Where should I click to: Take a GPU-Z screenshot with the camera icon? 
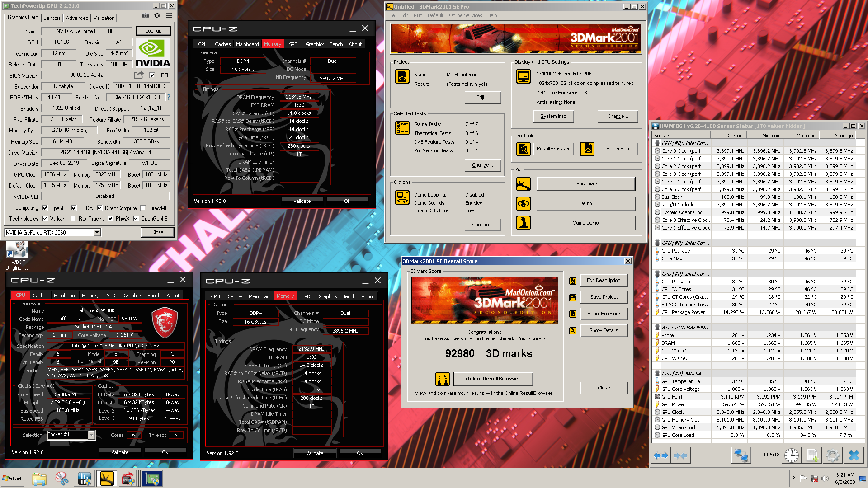pyautogui.click(x=145, y=16)
